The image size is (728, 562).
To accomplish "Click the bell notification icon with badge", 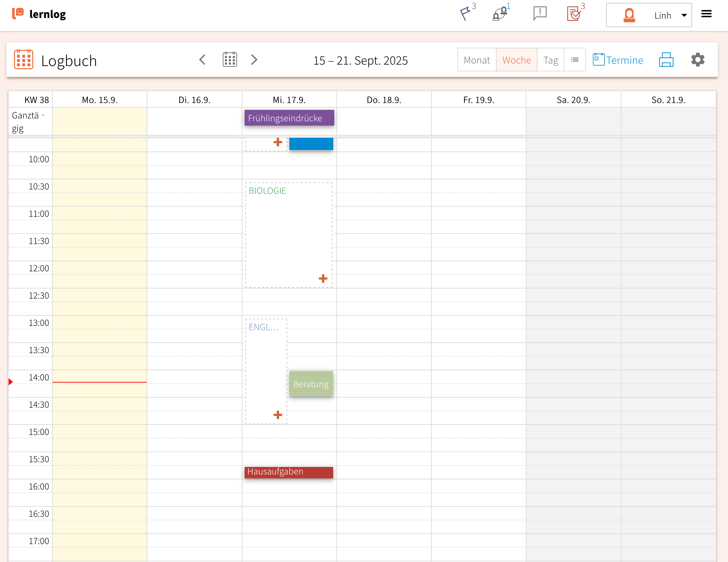I will point(500,14).
